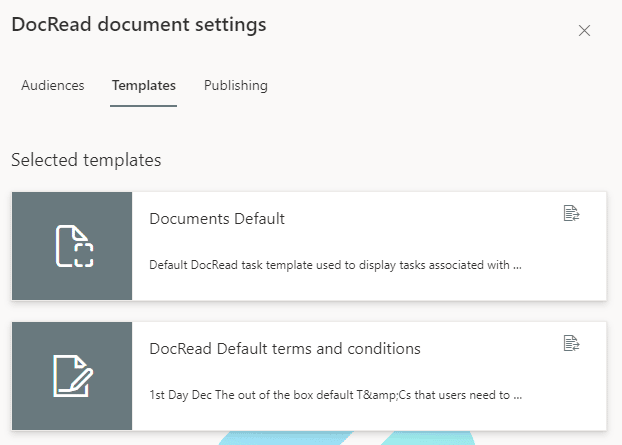The height and width of the screenshot is (445, 622).
Task: Switch to the Audiences tab
Action: pyautogui.click(x=53, y=85)
